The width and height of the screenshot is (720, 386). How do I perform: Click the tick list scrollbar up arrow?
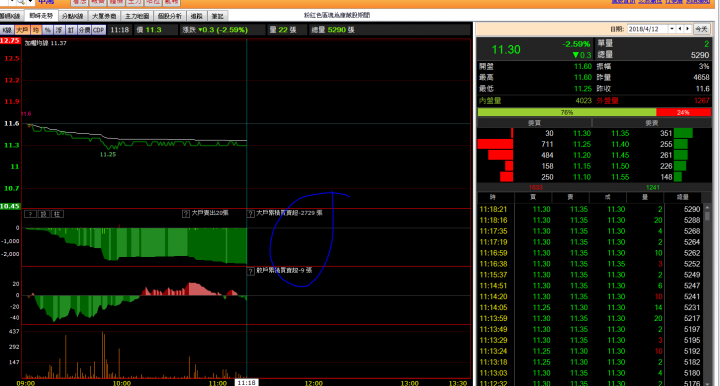[x=707, y=208]
